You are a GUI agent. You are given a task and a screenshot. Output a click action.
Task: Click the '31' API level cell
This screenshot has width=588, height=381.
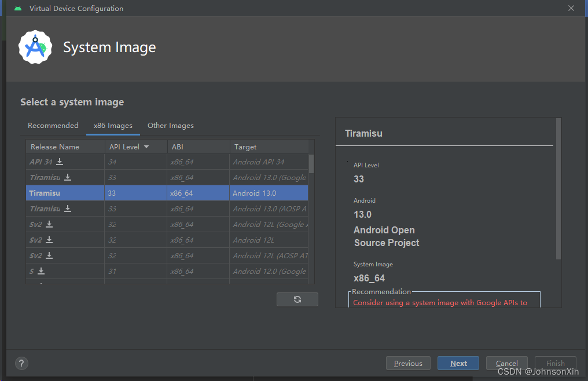click(136, 271)
